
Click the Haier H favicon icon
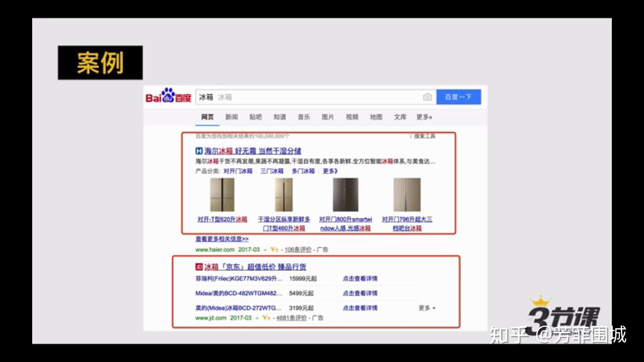coord(199,151)
